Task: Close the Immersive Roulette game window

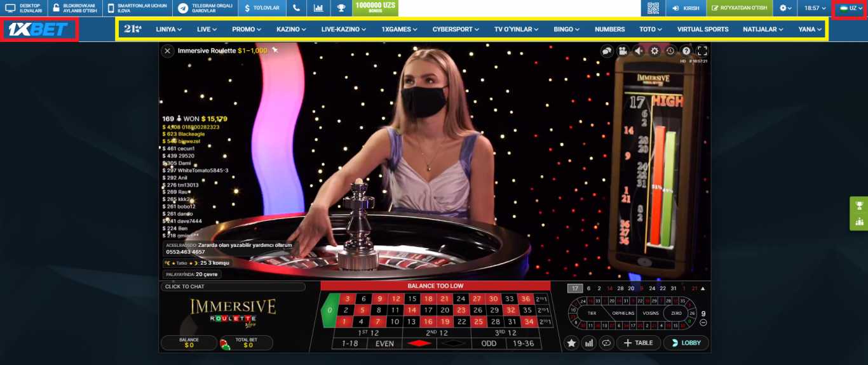Action: coord(168,51)
